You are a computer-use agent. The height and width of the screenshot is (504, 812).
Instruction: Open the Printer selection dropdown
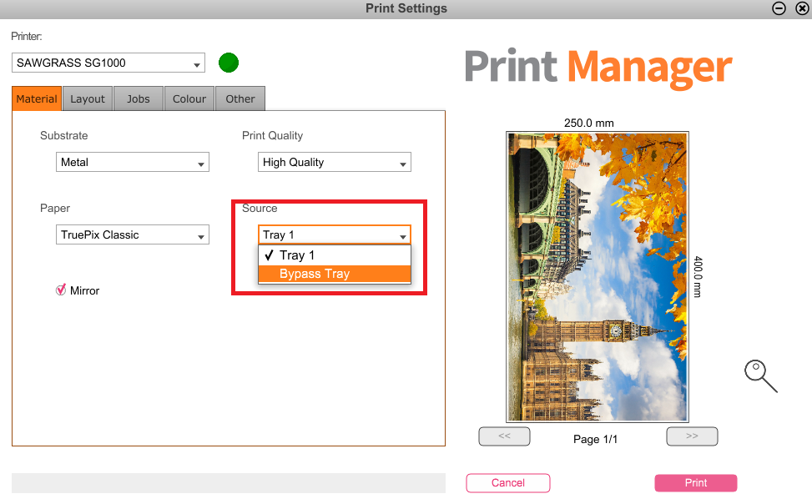coord(106,63)
